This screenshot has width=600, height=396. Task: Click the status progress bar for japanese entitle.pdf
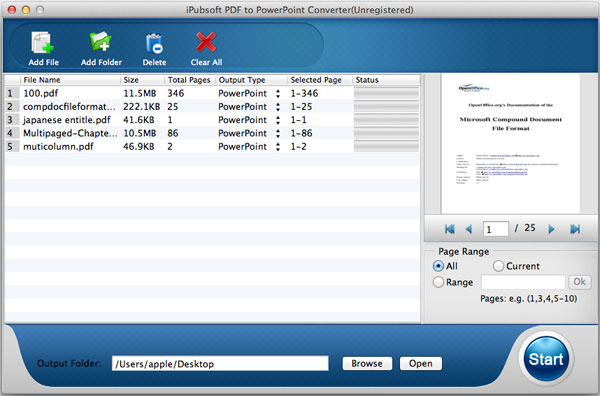[386, 120]
